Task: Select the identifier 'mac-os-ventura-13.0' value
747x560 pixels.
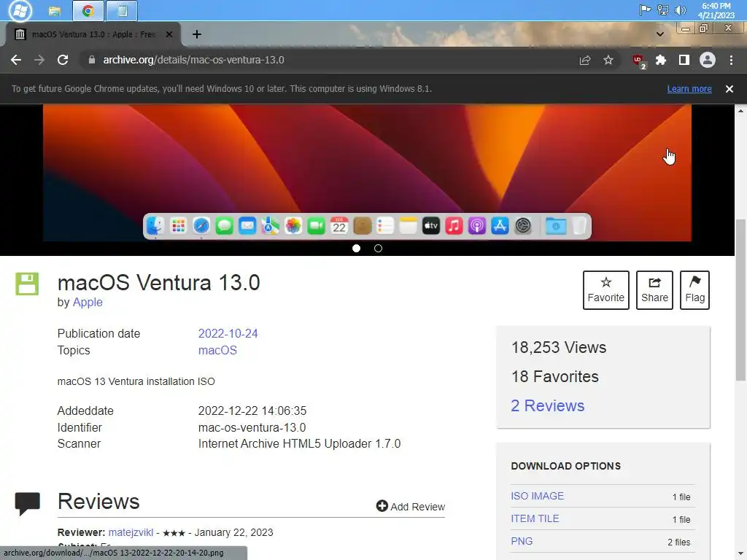Action: tap(252, 427)
